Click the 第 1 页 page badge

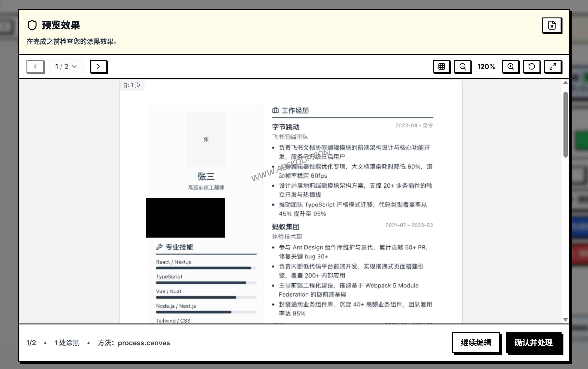[132, 85]
